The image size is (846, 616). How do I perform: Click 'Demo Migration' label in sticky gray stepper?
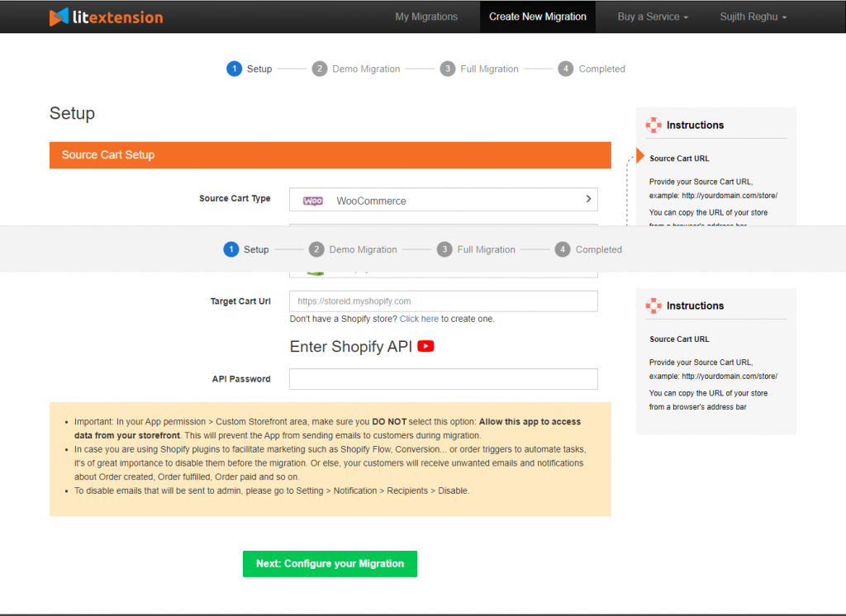coord(364,249)
